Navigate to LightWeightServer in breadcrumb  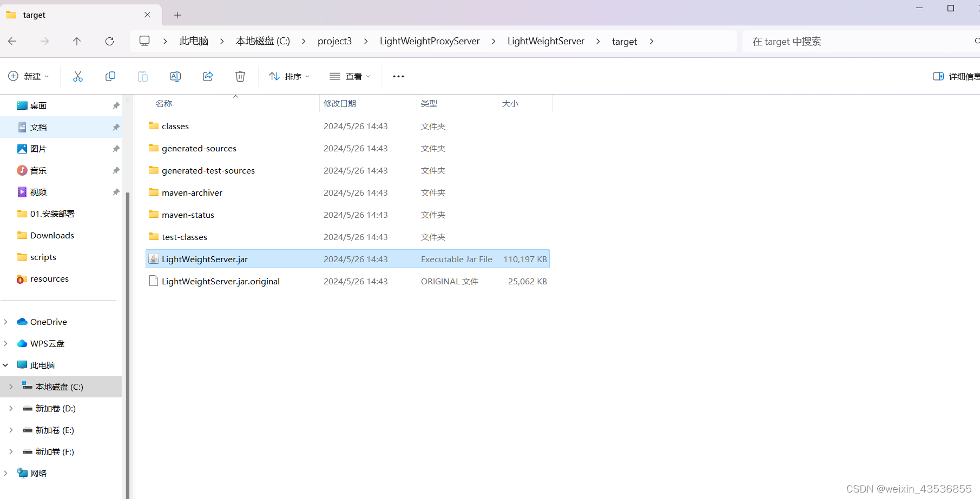click(546, 41)
